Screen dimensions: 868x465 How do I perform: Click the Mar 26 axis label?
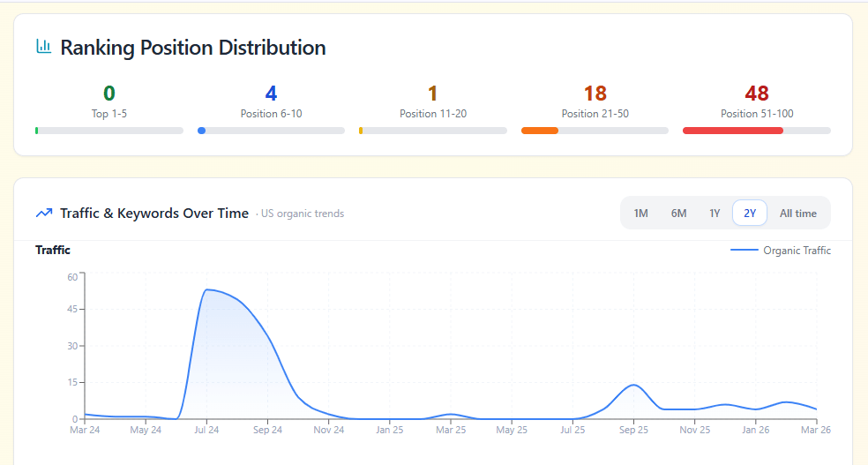(x=816, y=430)
